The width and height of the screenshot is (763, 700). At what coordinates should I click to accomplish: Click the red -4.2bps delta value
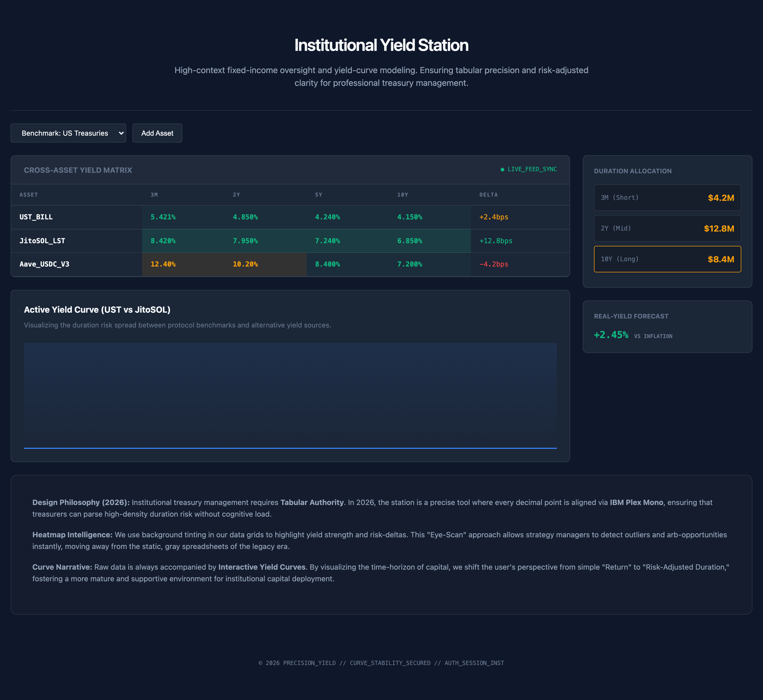[494, 264]
